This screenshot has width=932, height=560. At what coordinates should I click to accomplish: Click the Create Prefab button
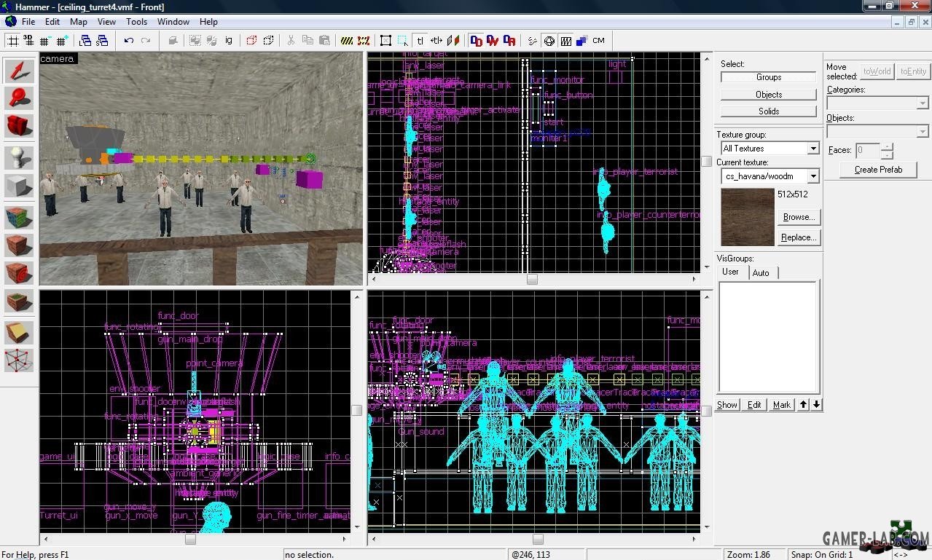point(878,170)
